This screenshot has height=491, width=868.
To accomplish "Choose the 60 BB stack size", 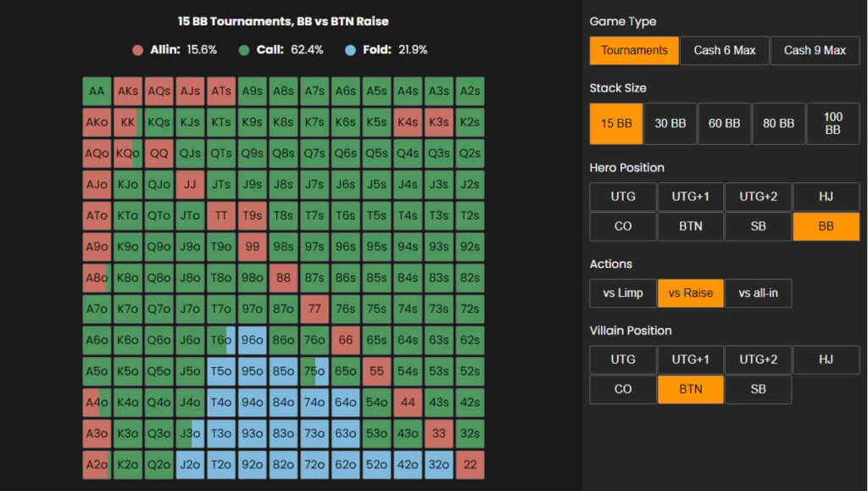I will (724, 124).
